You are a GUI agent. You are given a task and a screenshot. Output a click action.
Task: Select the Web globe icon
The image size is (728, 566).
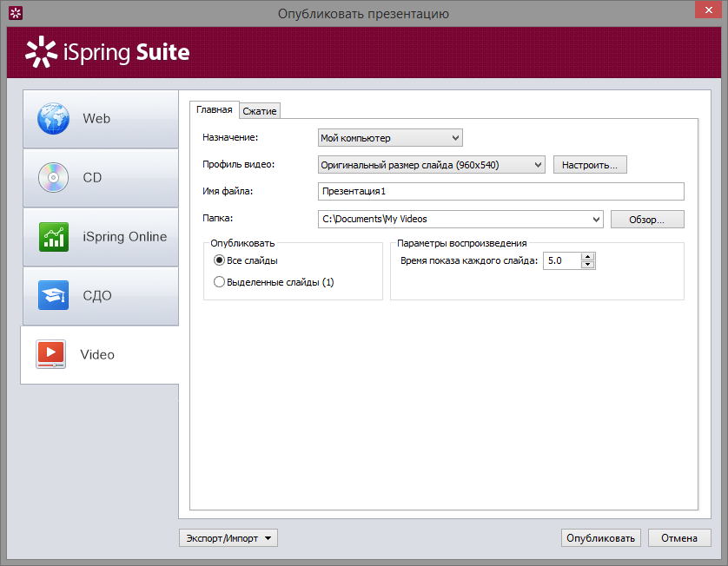pos(53,119)
